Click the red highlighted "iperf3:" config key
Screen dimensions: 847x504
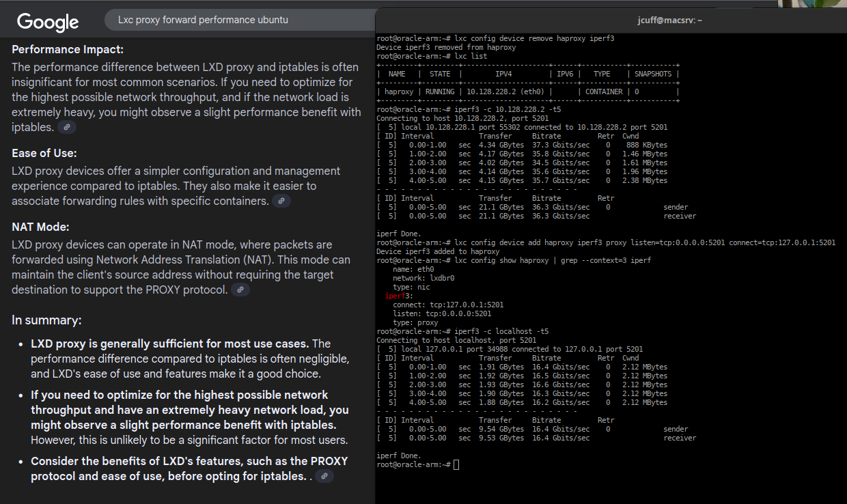coord(399,296)
